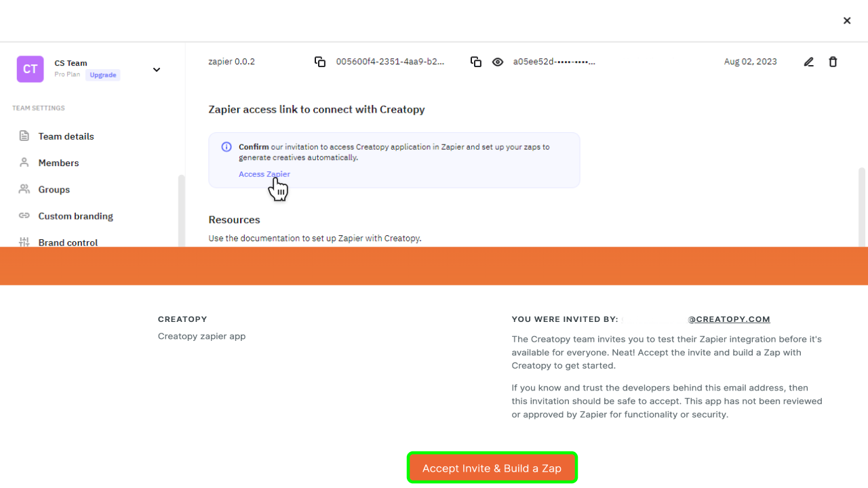The image size is (868, 488).
Task: Click Accept Invite & Build a Zap
Action: [492, 468]
